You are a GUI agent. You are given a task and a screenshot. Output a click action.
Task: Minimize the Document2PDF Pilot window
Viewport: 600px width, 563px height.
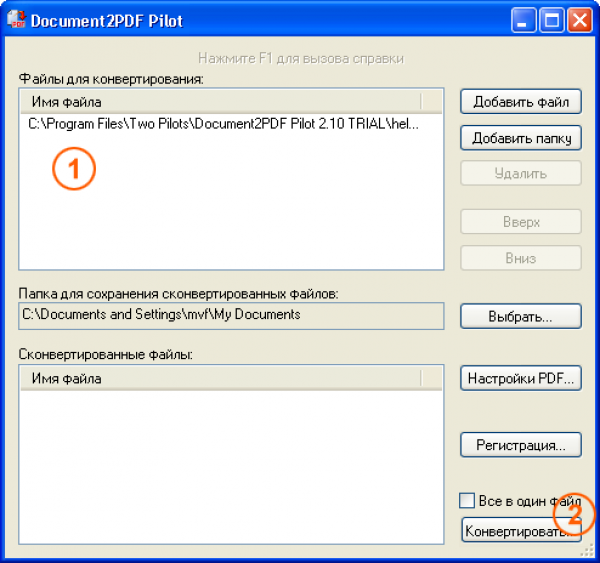pyautogui.click(x=523, y=20)
